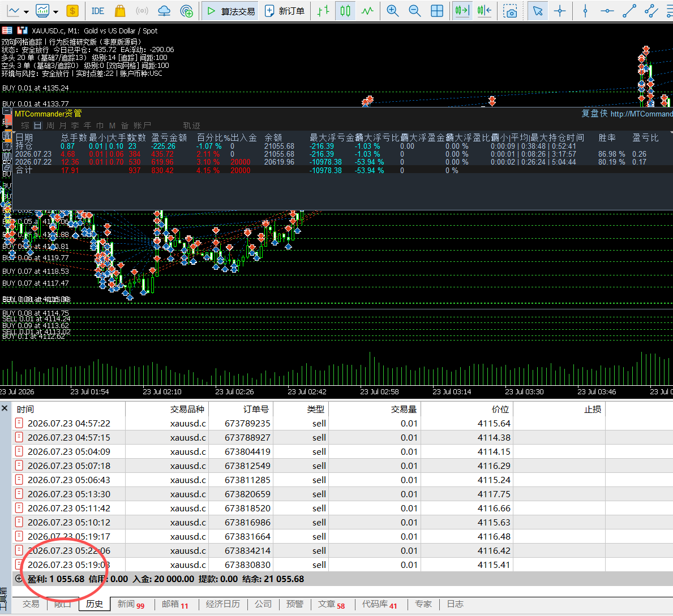The height and width of the screenshot is (616, 673).
Task: Select the arrow cursor tool
Action: point(537,11)
